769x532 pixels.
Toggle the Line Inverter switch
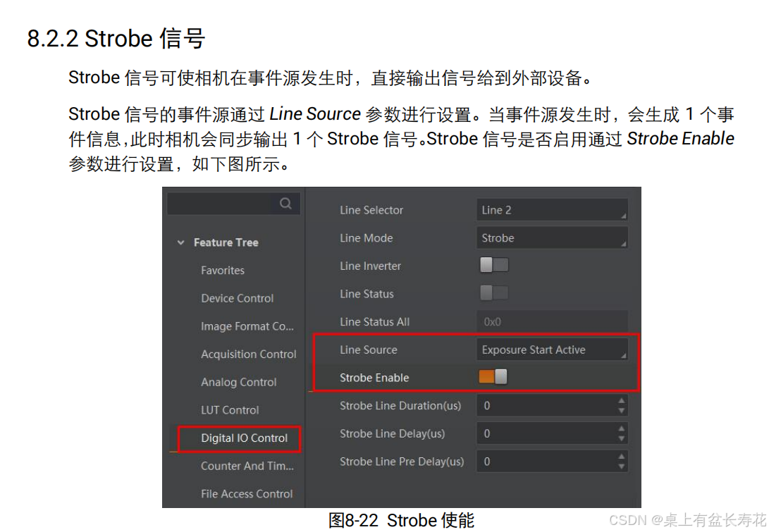(x=494, y=265)
